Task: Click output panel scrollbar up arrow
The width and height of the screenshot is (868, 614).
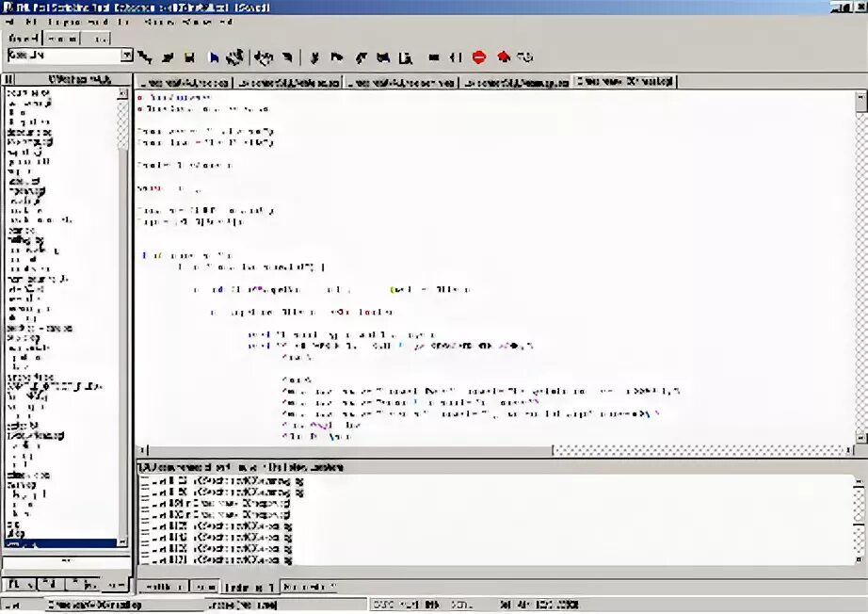Action: (x=860, y=481)
